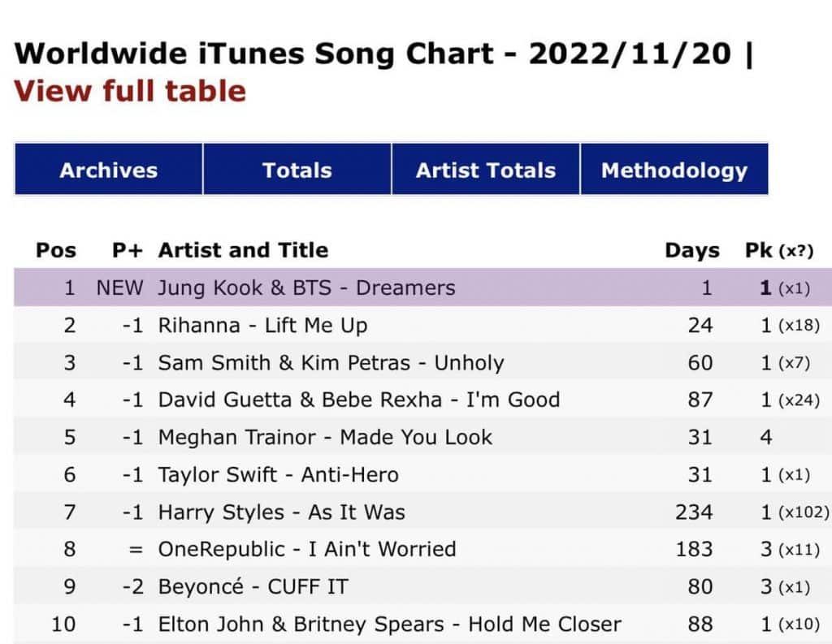832x644 pixels.
Task: Click Elton John & Britney Spears - Hold Me Closer
Action: coord(389,624)
